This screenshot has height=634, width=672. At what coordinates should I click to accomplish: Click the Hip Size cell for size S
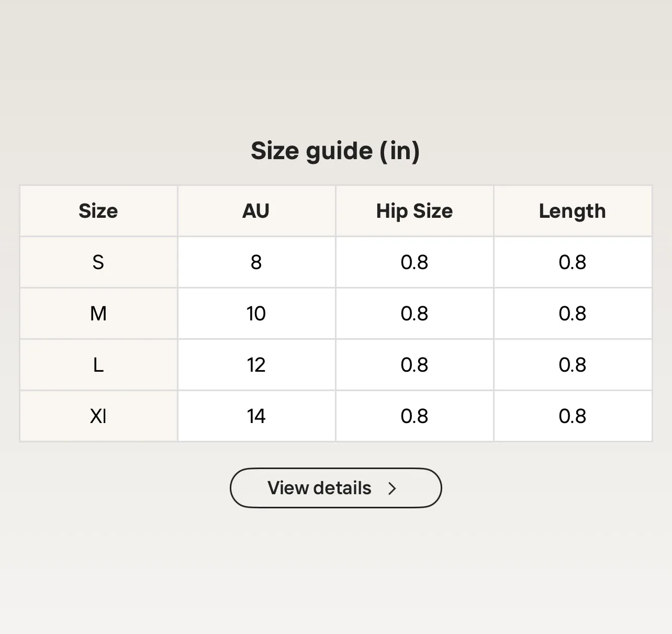click(x=415, y=262)
